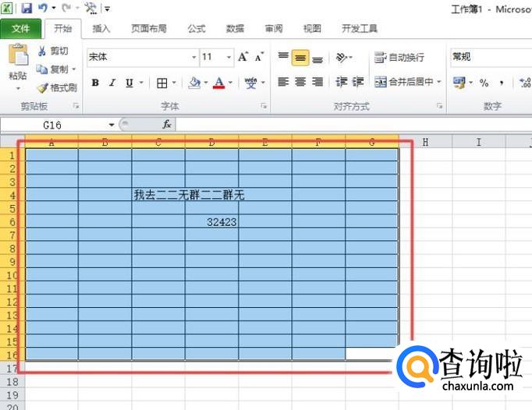Expand the font color dropdown arrow
Image resolution: width=532 pixels, height=410 pixels.
(x=230, y=83)
